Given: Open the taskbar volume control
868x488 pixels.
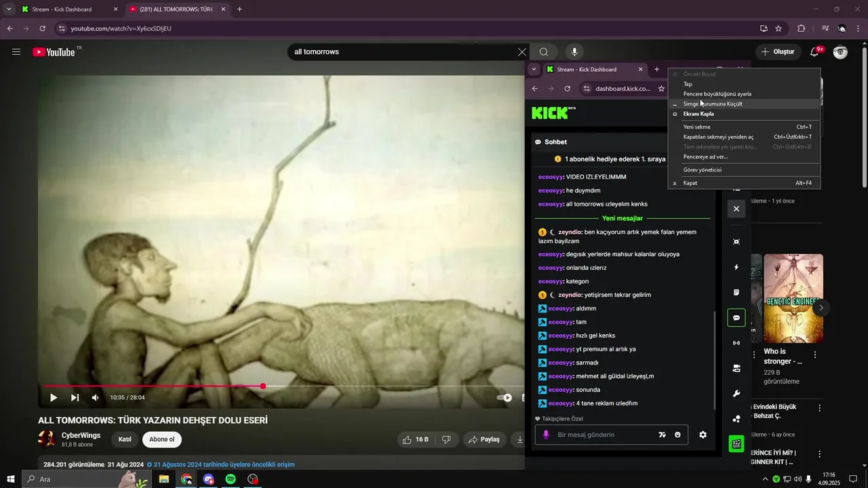Looking at the screenshot, I should (797, 479).
